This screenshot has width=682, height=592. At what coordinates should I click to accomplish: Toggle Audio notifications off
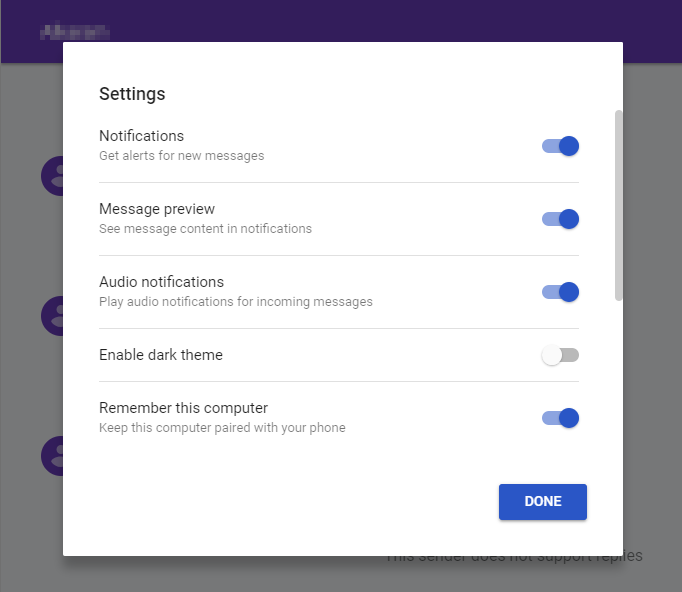tap(560, 292)
